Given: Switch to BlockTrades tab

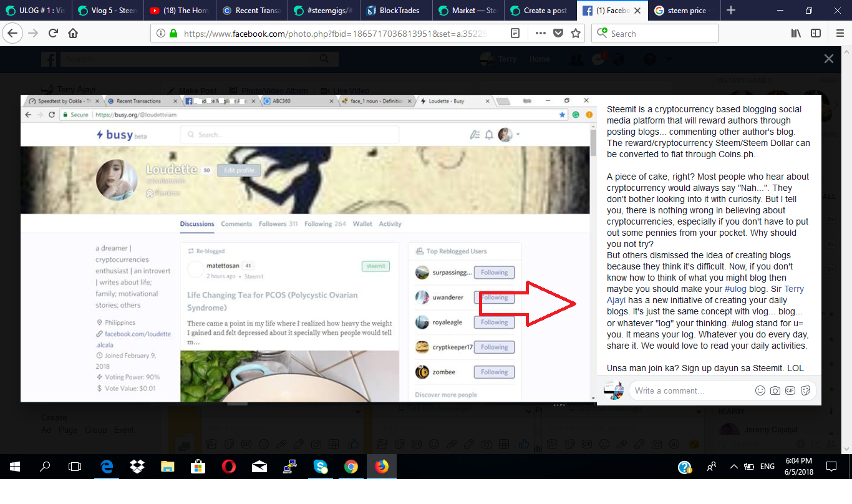Looking at the screenshot, I should pos(397,10).
